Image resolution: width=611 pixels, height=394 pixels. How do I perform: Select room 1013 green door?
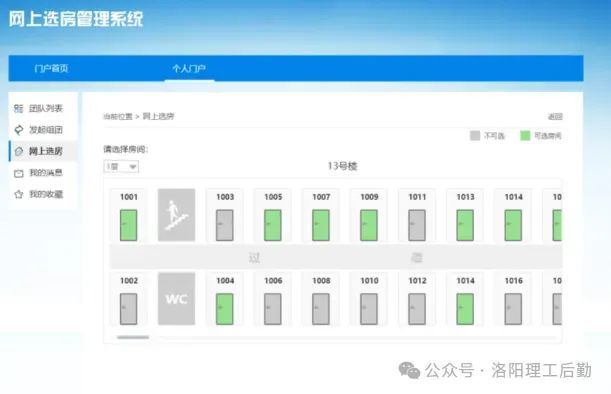(465, 225)
